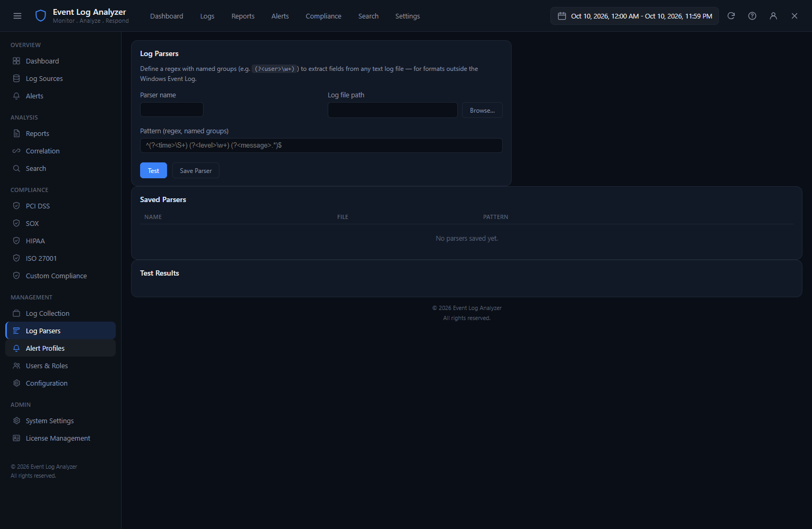This screenshot has width=812, height=529.
Task: Toggle the hamburger menu icon
Action: pyautogui.click(x=17, y=16)
